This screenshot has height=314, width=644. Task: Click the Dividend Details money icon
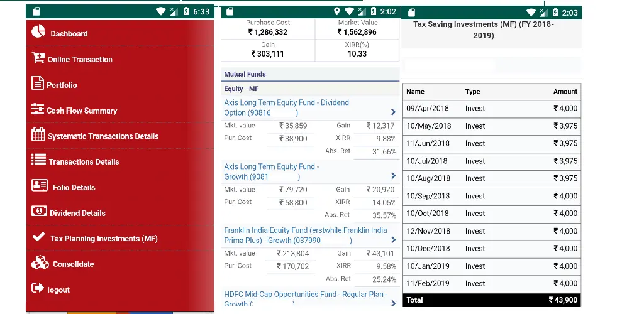coord(39,211)
